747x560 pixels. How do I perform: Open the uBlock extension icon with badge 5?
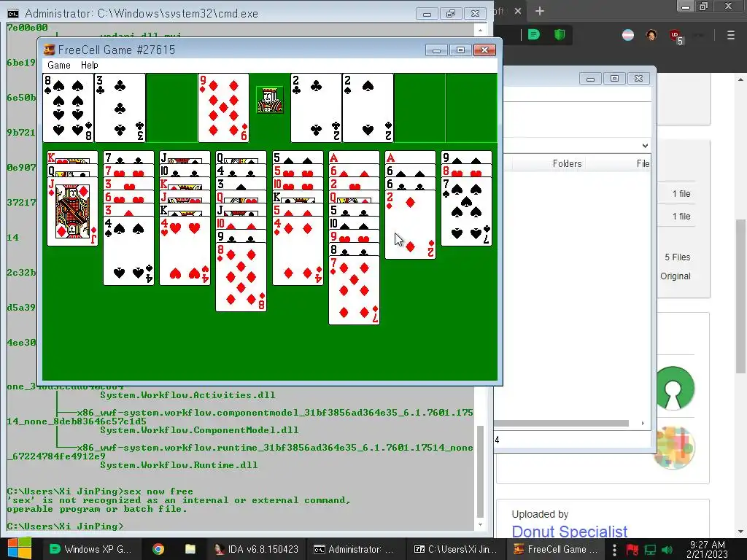(676, 36)
